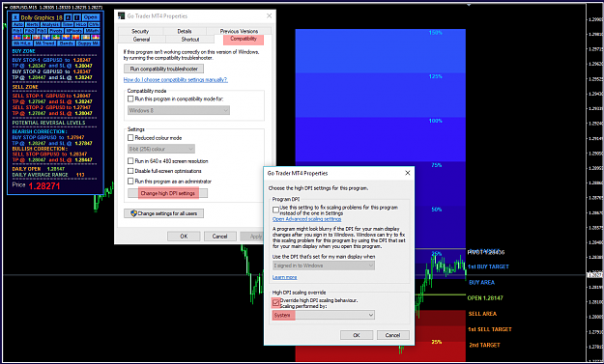Pick the first blue-red color scheme swatch
Viewport: 604px width, 364px height.
pos(17,37)
